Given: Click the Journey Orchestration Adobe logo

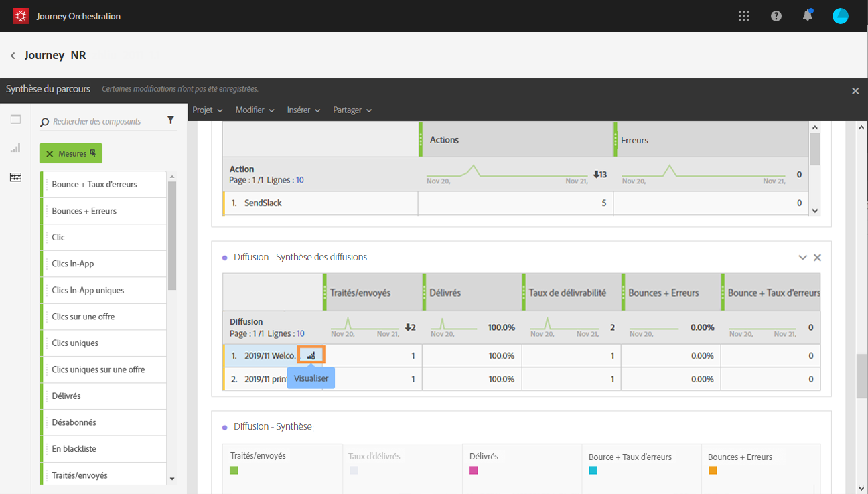Looking at the screenshot, I should click(20, 16).
